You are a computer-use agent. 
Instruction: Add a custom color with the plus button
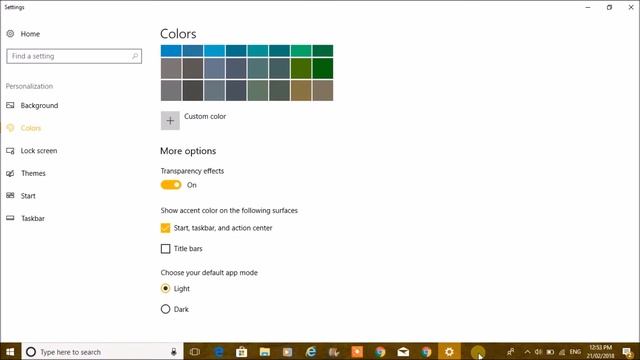[170, 120]
